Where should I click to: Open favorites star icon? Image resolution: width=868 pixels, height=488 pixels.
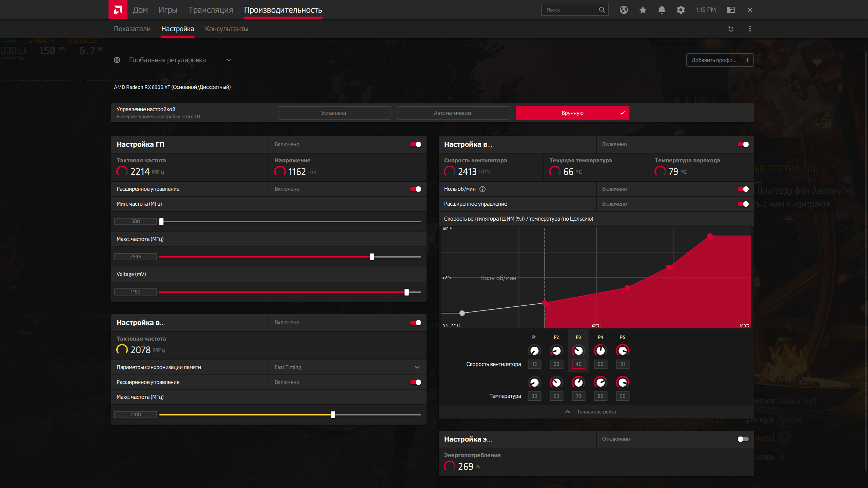tap(643, 10)
